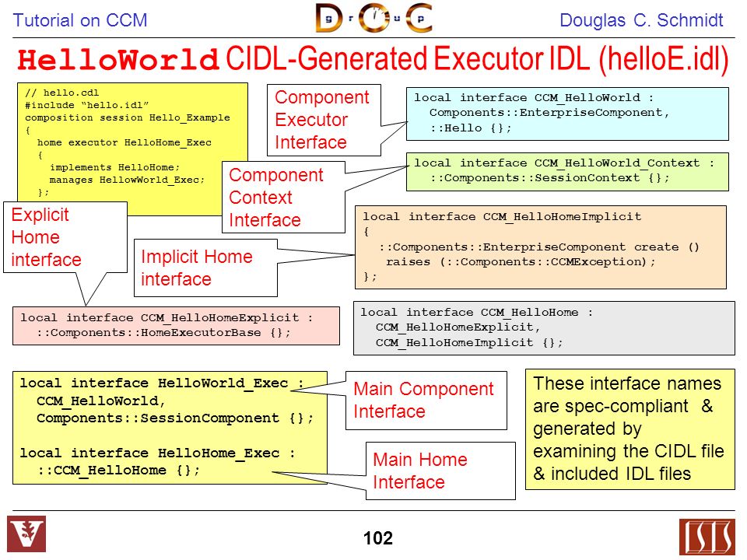Screen dimensions: 747x560
Task: Click the slide number 102
Action: pyautogui.click(x=378, y=538)
